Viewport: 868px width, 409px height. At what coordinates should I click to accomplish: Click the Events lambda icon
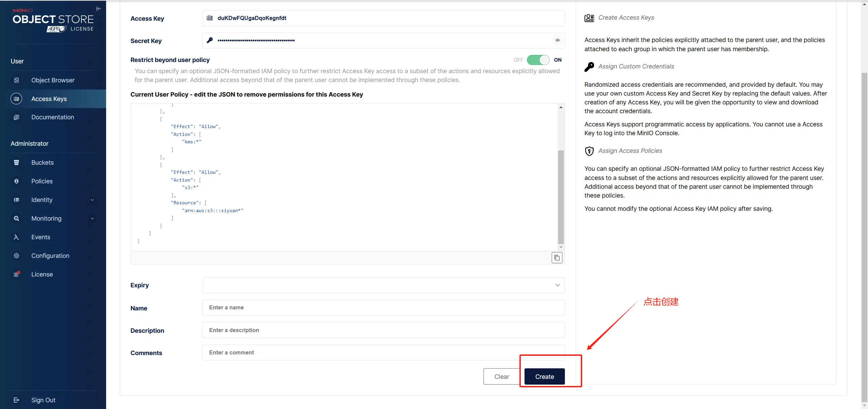[x=16, y=237]
